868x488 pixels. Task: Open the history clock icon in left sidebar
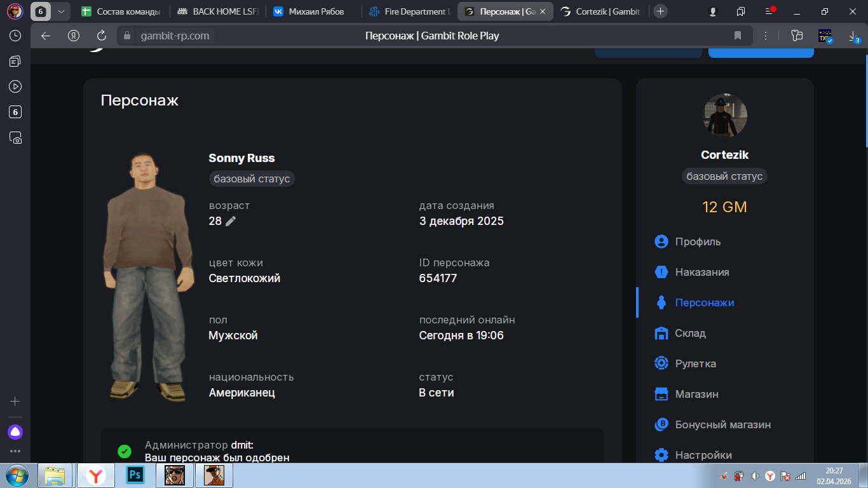[x=15, y=36]
